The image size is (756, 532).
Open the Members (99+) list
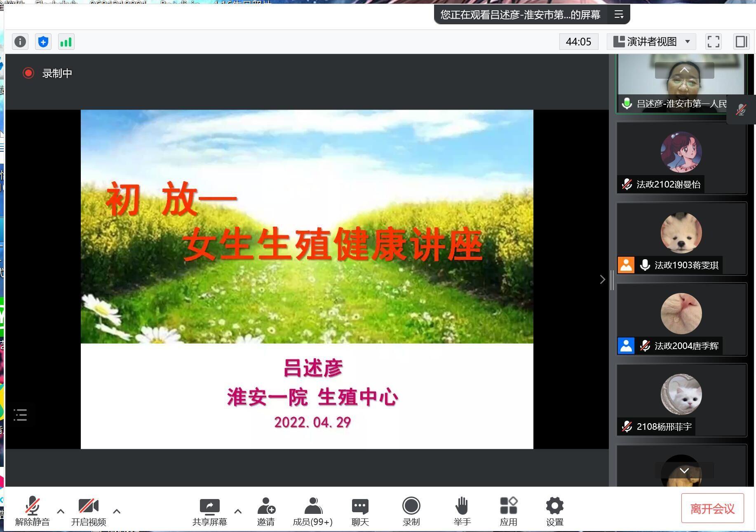pyautogui.click(x=312, y=511)
